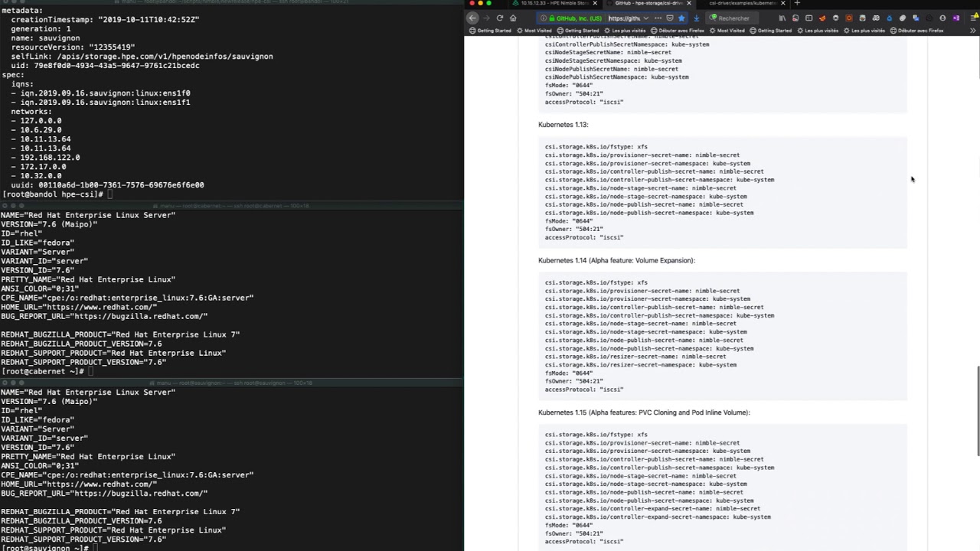
Task: Go back in Firefox browser history
Action: click(472, 18)
